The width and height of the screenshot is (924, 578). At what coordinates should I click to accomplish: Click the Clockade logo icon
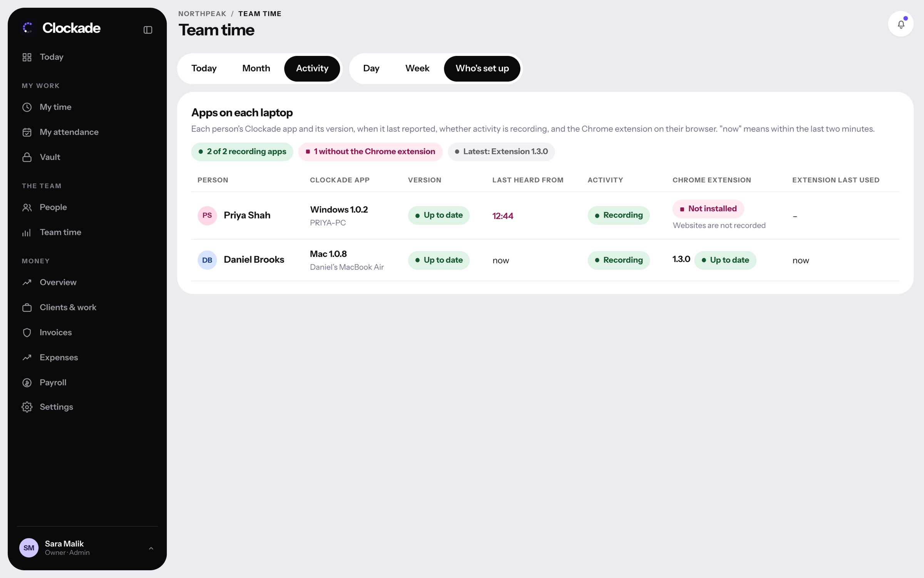(x=28, y=28)
